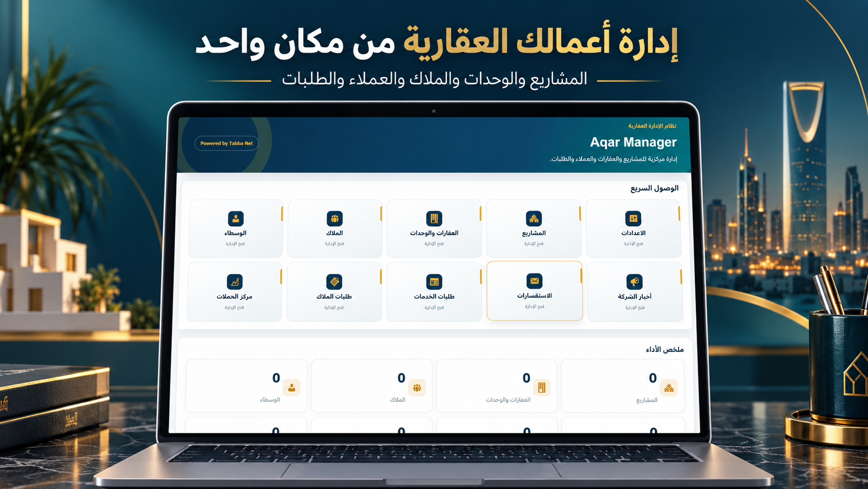Click فتح الإدارة link under الوسطاء tile
868x489 pixels.
tap(235, 244)
